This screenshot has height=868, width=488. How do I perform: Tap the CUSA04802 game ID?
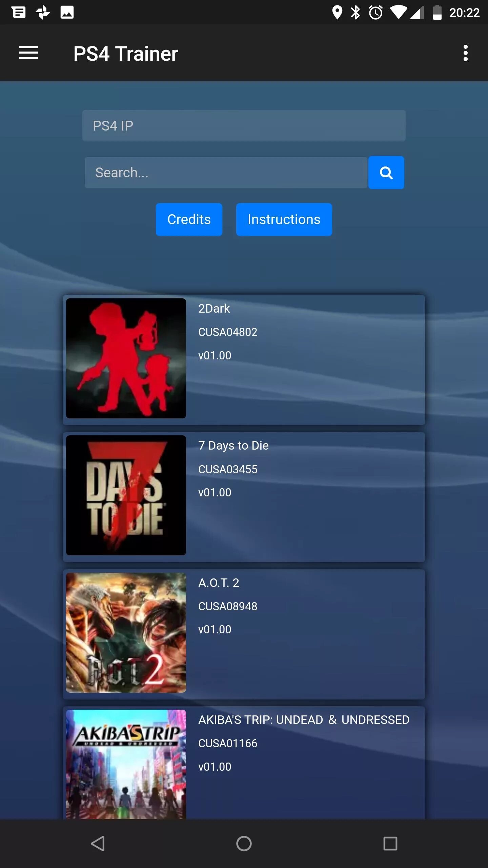tap(228, 332)
